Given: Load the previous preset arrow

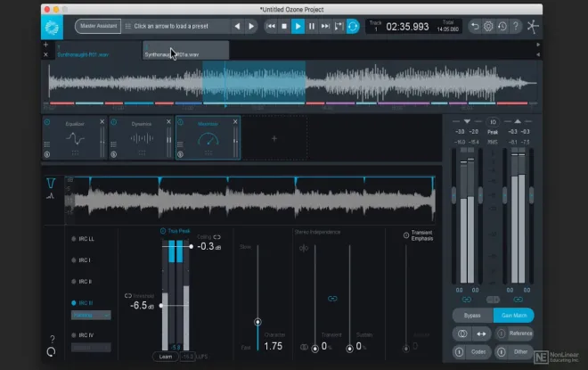Looking at the screenshot, I should coord(237,26).
